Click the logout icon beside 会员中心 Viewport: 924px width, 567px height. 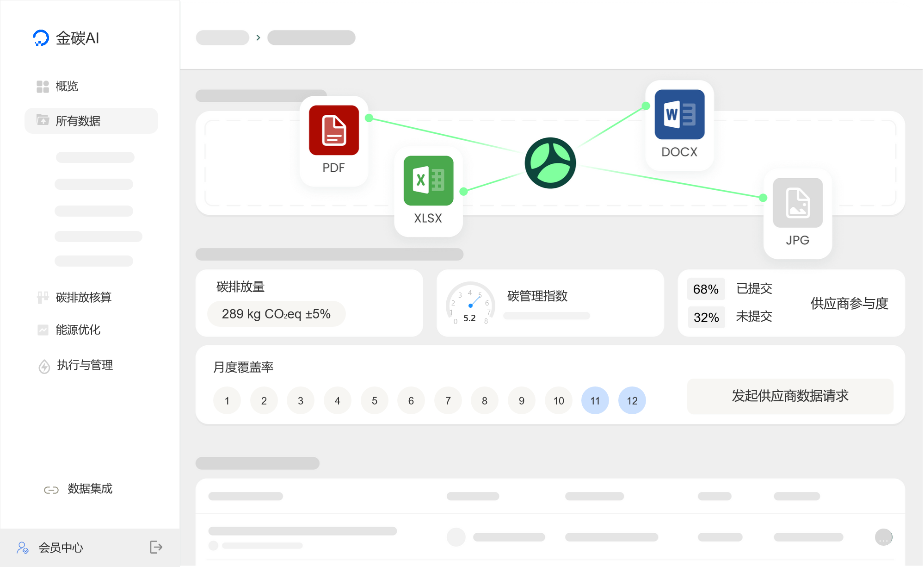coord(156,547)
